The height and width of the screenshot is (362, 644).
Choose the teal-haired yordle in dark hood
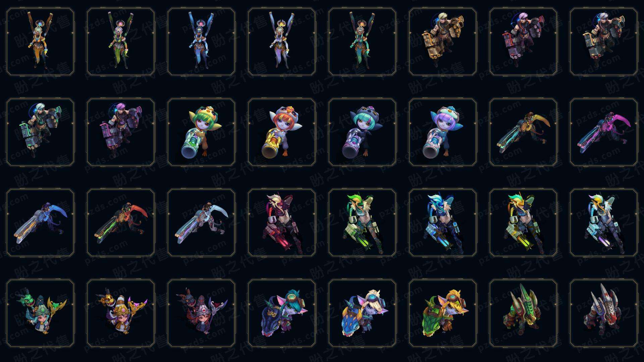tap(362, 132)
